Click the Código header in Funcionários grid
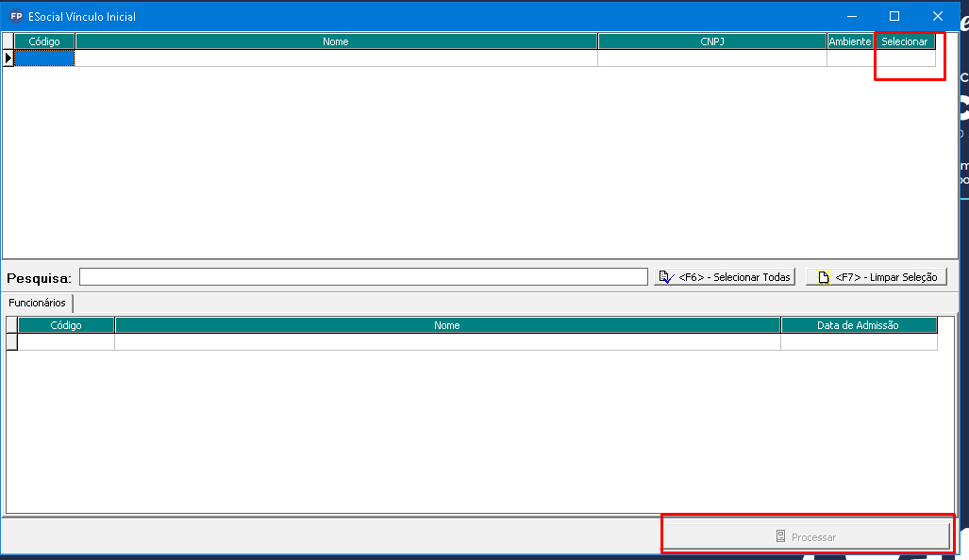The image size is (969, 560). [66, 325]
